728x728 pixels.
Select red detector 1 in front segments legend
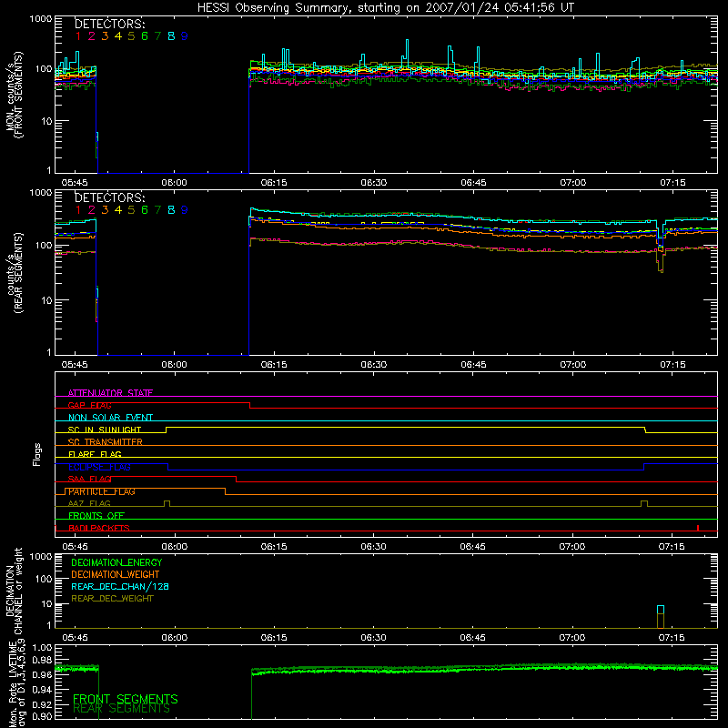78,35
